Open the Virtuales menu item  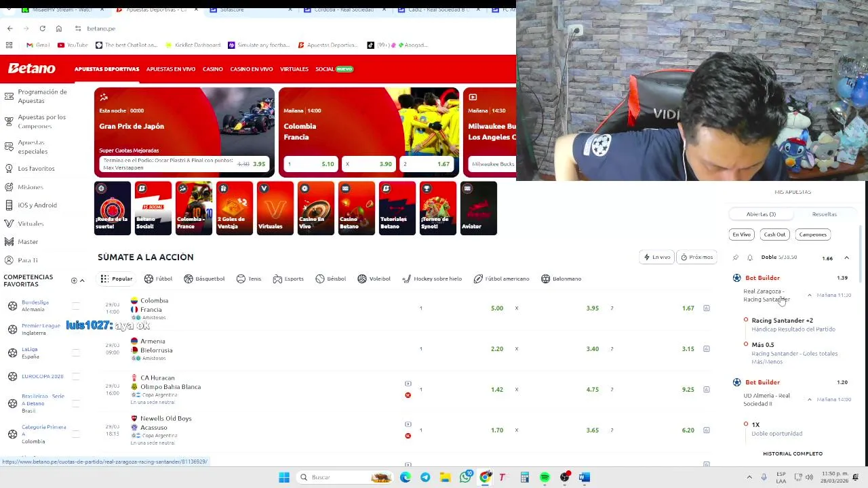294,69
